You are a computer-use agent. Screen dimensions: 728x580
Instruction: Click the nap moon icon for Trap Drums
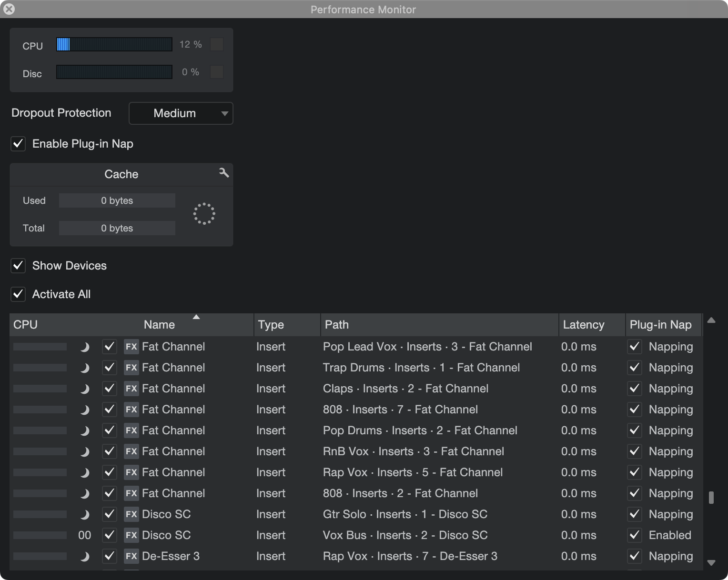pos(85,368)
